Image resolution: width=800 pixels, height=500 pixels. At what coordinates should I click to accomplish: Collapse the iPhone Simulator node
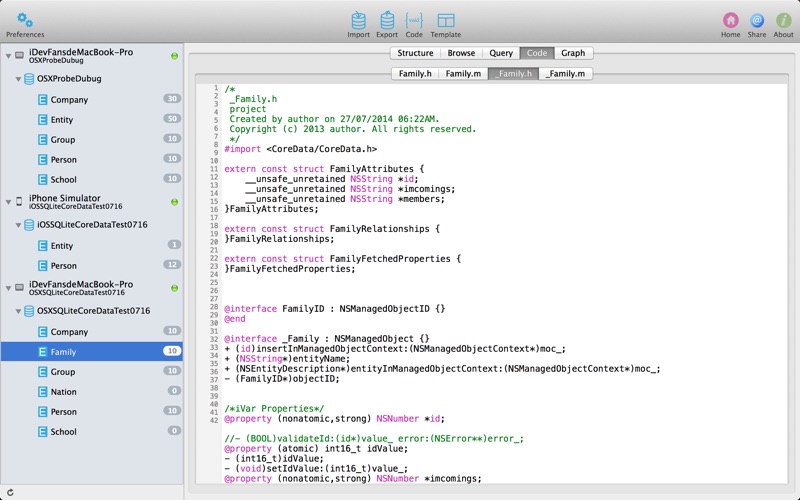[8, 202]
